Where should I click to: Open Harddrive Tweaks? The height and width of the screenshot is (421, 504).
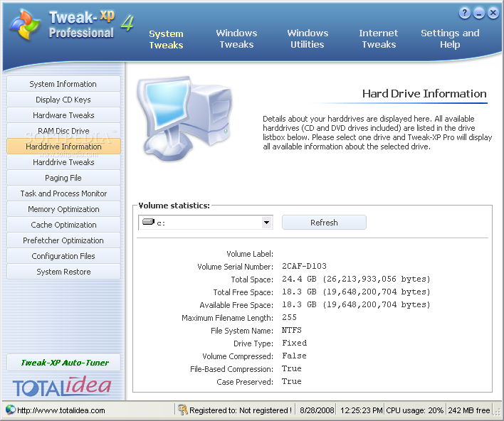63,162
